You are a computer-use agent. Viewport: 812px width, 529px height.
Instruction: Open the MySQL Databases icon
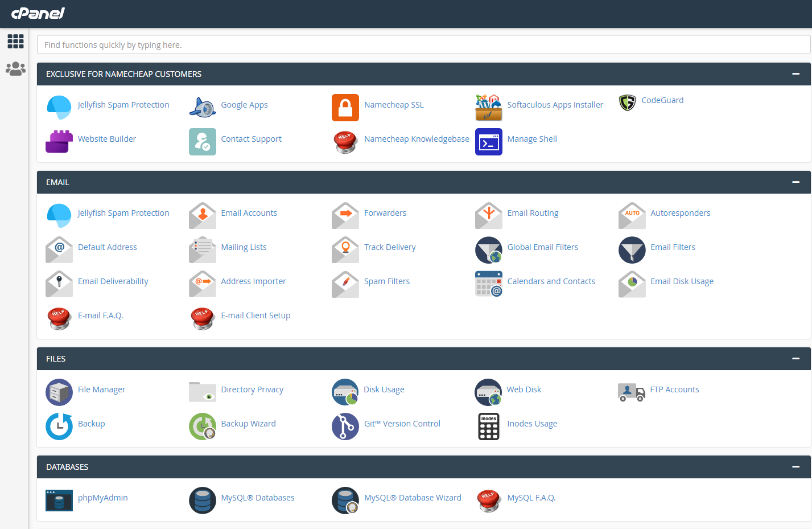(203, 501)
